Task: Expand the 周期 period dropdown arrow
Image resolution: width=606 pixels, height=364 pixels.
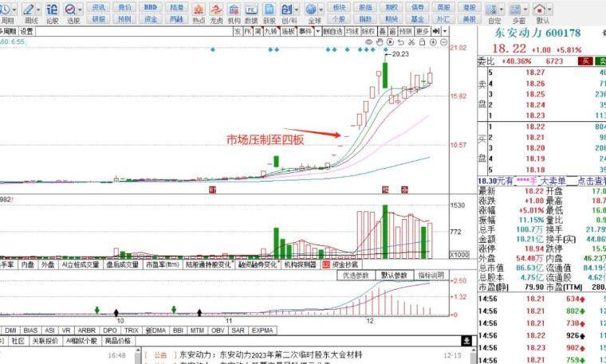Action: [14, 10]
